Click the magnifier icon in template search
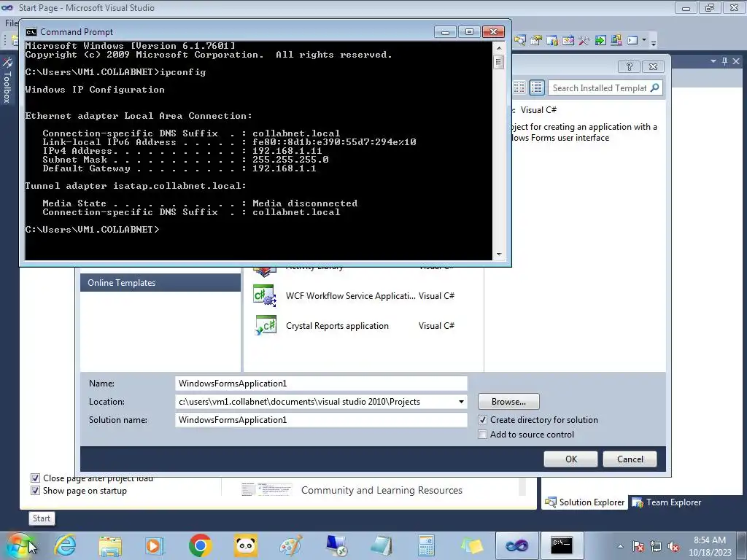The width and height of the screenshot is (747, 560). pyautogui.click(x=655, y=87)
